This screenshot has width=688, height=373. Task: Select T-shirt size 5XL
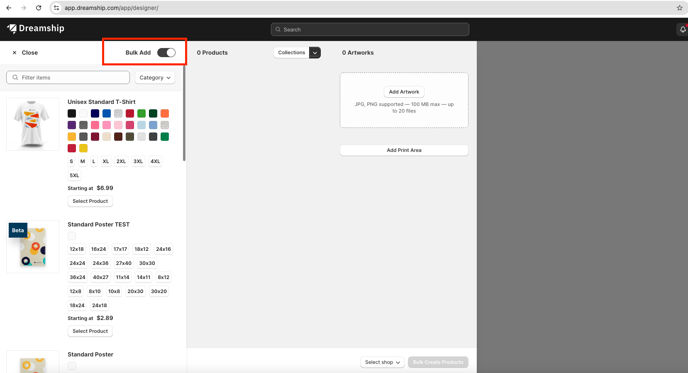pos(75,176)
